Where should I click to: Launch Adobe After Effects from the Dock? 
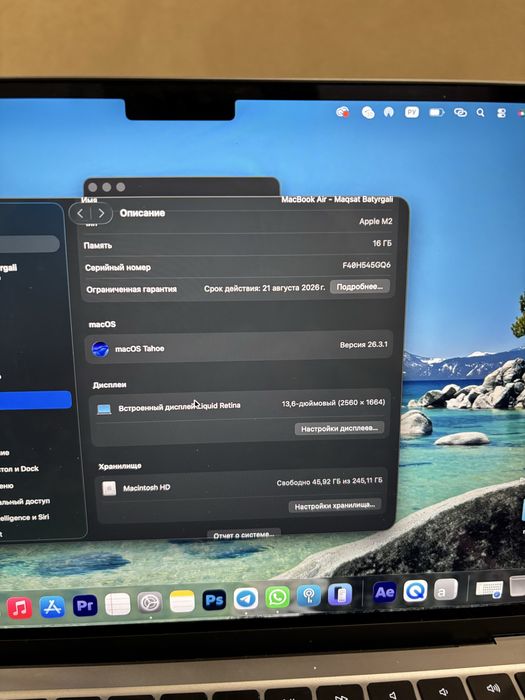(x=384, y=592)
